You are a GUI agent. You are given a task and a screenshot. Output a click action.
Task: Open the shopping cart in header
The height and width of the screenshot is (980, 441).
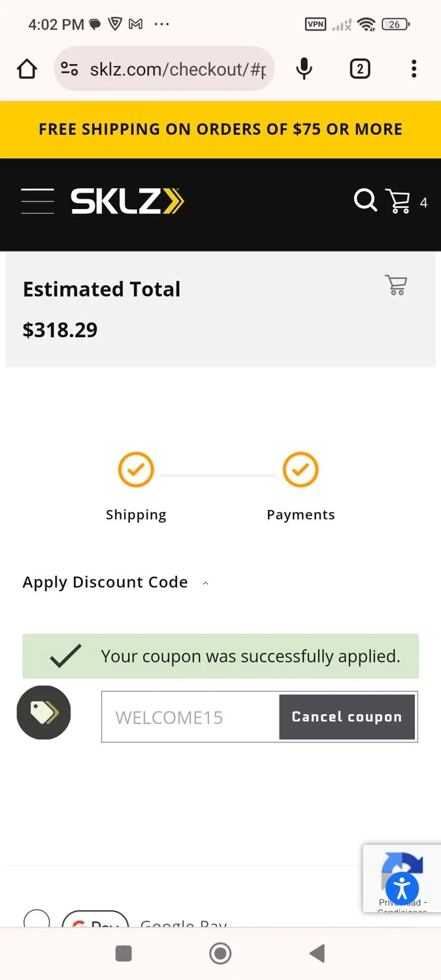(x=398, y=201)
